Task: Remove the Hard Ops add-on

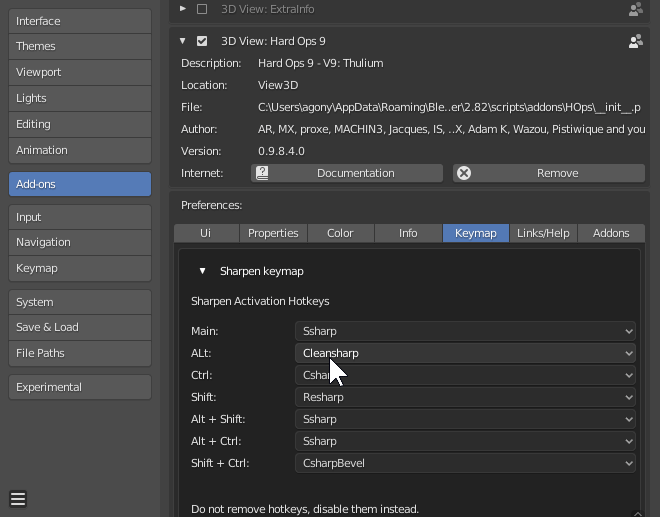Action: tap(548, 173)
